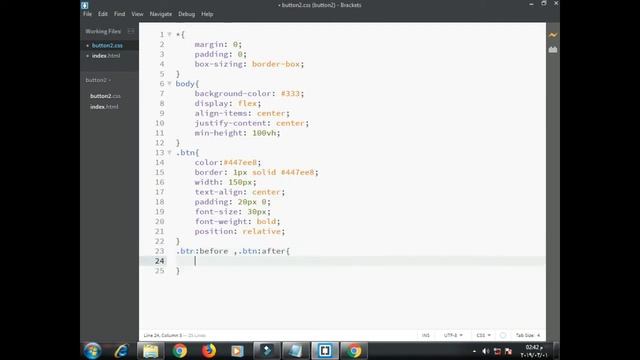
Task: Toggle INS insert/overwrite mode indicator
Action: pos(426,335)
